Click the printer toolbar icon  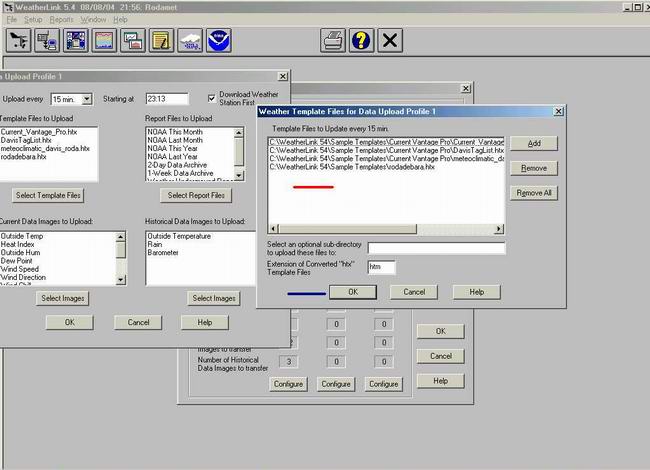point(332,41)
